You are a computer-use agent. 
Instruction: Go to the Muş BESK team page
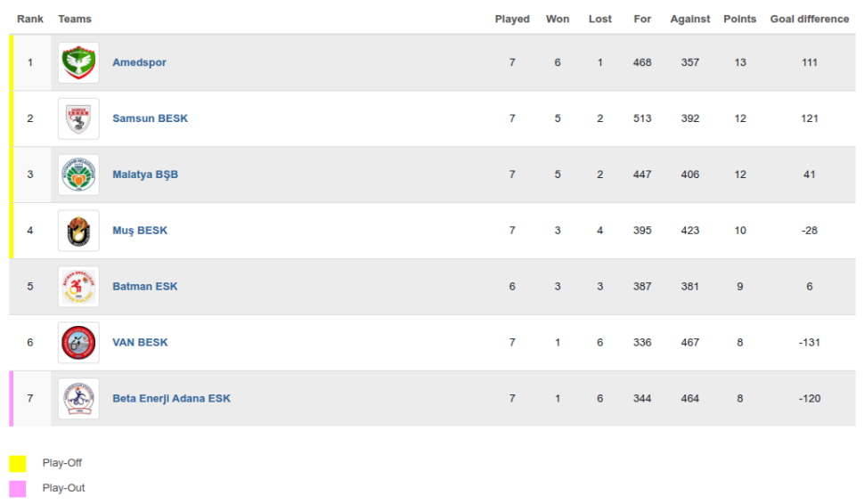coord(140,231)
